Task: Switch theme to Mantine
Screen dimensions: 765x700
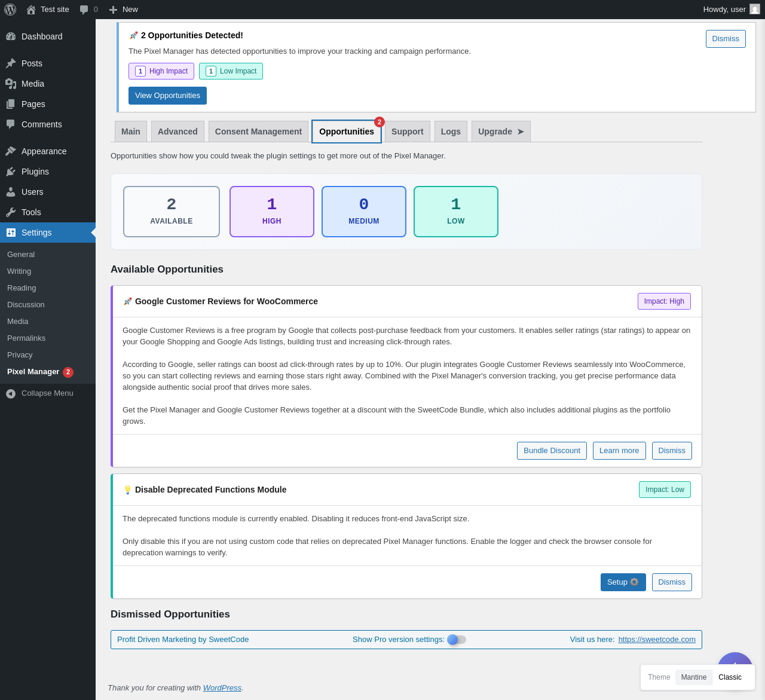Action: click(694, 677)
